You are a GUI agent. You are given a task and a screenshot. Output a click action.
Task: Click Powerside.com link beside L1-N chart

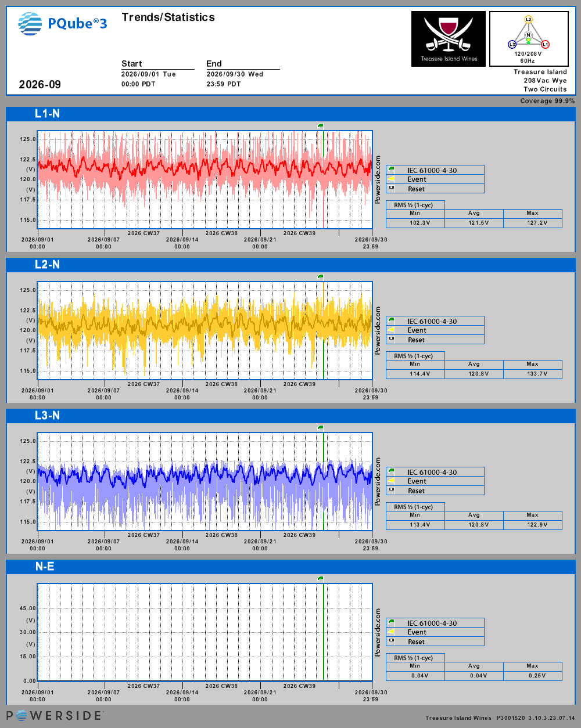[378, 179]
